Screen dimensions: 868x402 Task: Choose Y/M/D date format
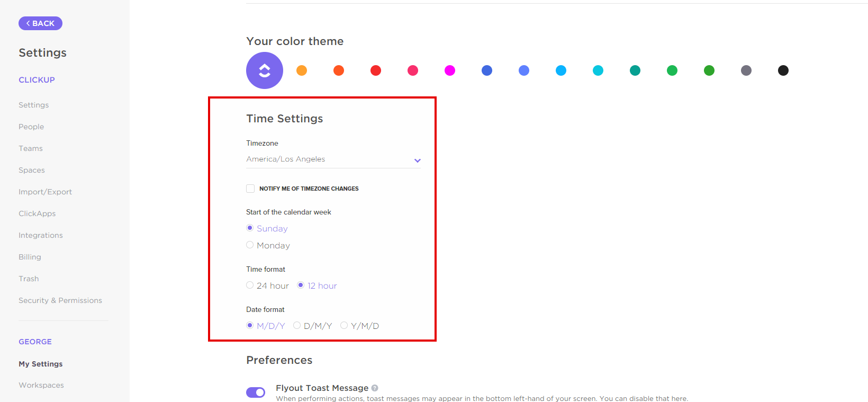coord(344,326)
